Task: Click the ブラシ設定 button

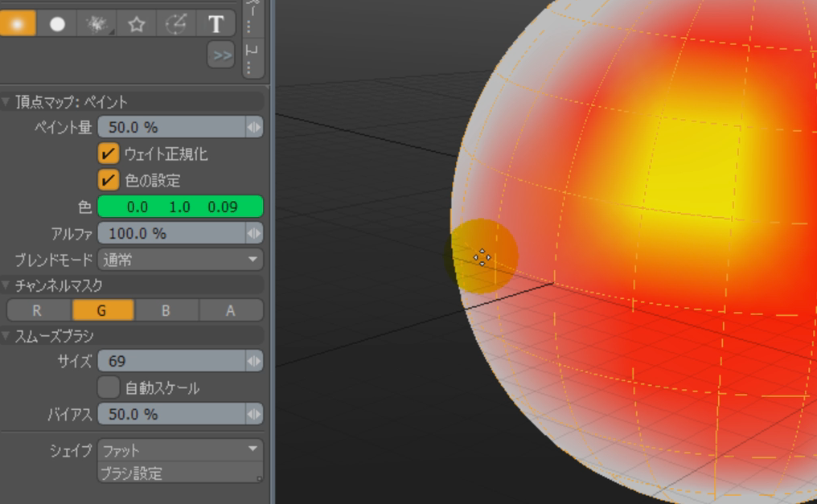Action: point(180,473)
